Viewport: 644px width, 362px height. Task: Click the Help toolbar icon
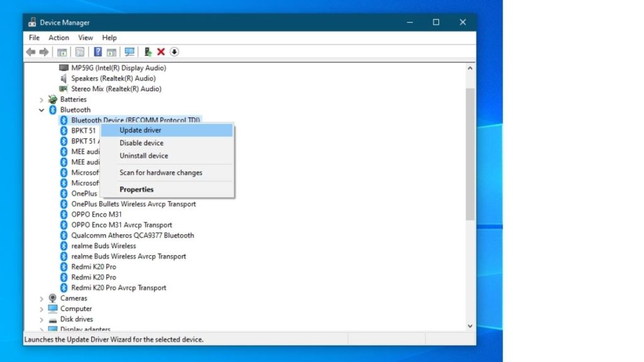click(x=97, y=52)
